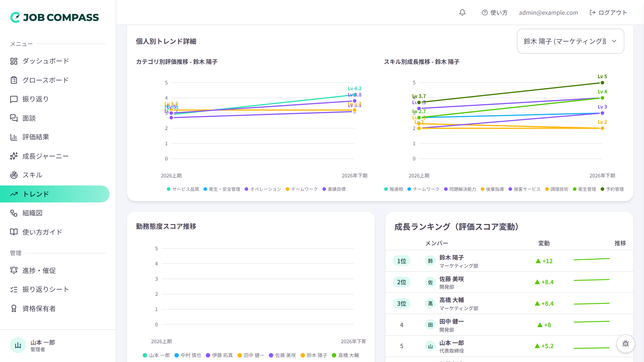Click the Lv 5 data point on skill chart
Screen dimensions: 644x362
(x=602, y=83)
